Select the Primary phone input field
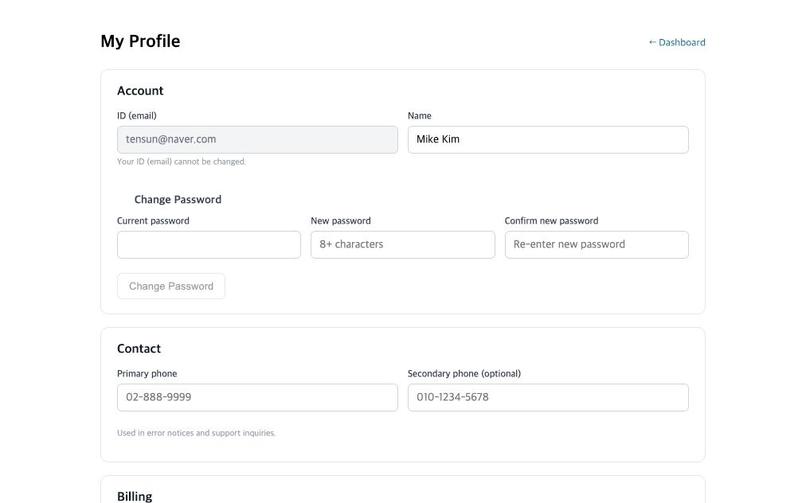806x503 pixels. (x=257, y=397)
